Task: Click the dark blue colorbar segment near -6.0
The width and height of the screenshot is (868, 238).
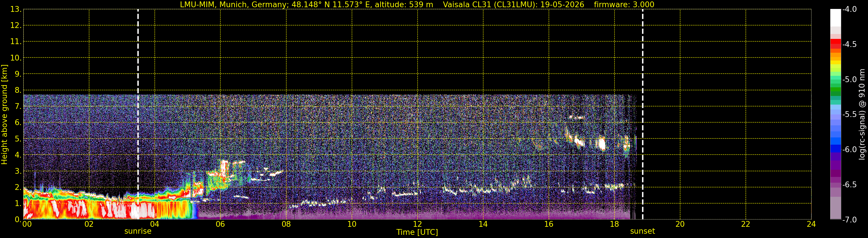Action: [836, 149]
